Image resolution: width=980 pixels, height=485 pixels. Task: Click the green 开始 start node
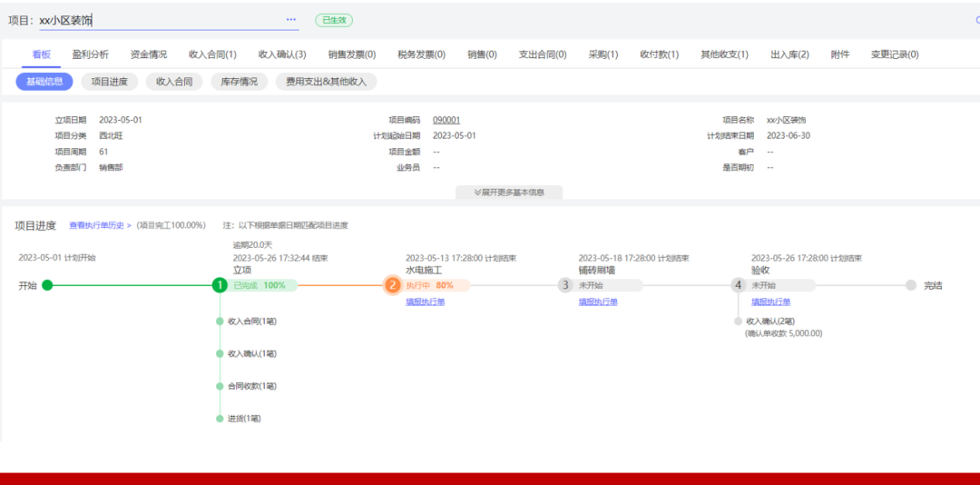(47, 285)
